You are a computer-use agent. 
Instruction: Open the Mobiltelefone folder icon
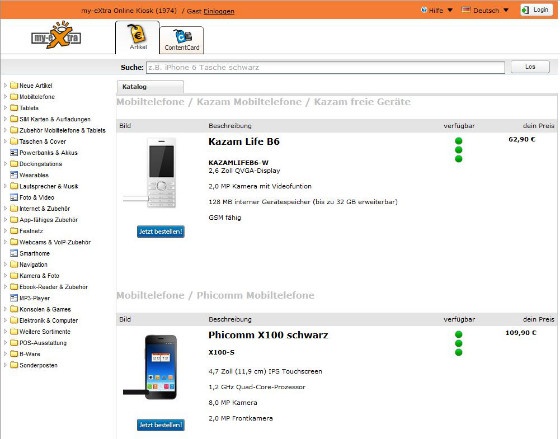pos(14,96)
